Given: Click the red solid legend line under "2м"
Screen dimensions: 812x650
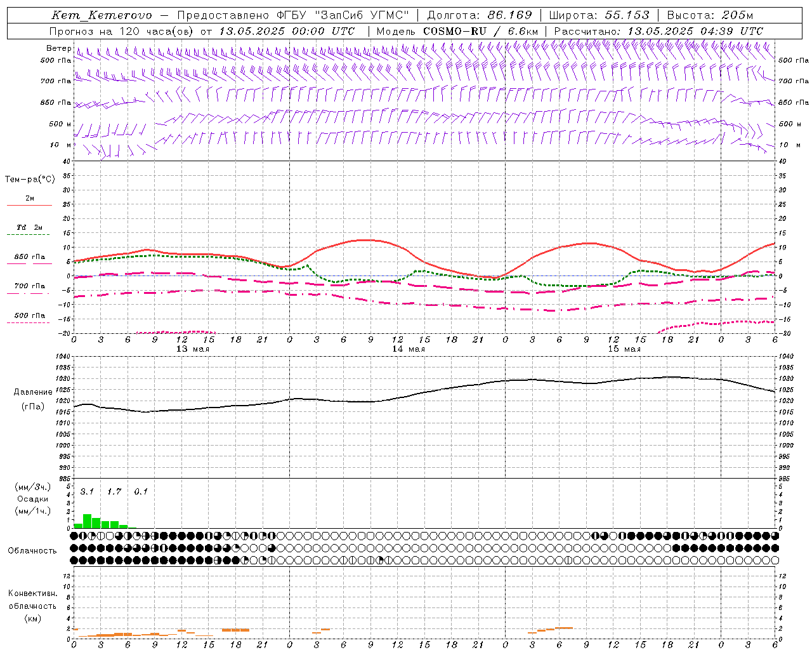Looking at the screenshot, I should coord(30,206).
